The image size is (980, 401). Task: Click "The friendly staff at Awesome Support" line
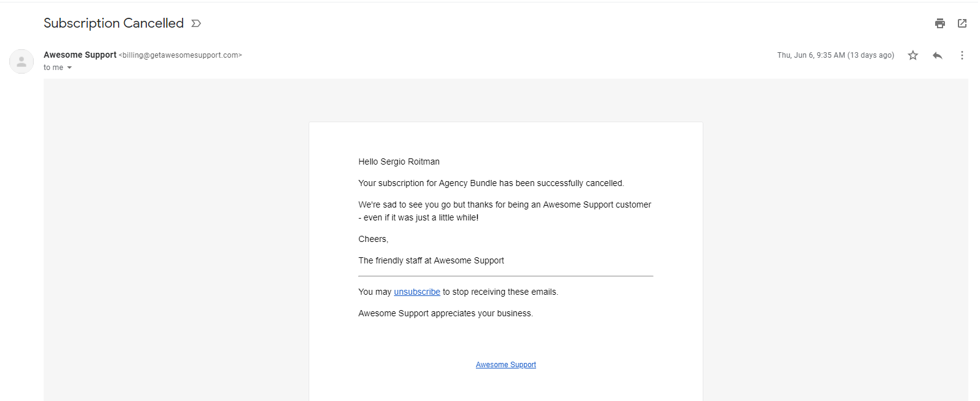(x=431, y=260)
